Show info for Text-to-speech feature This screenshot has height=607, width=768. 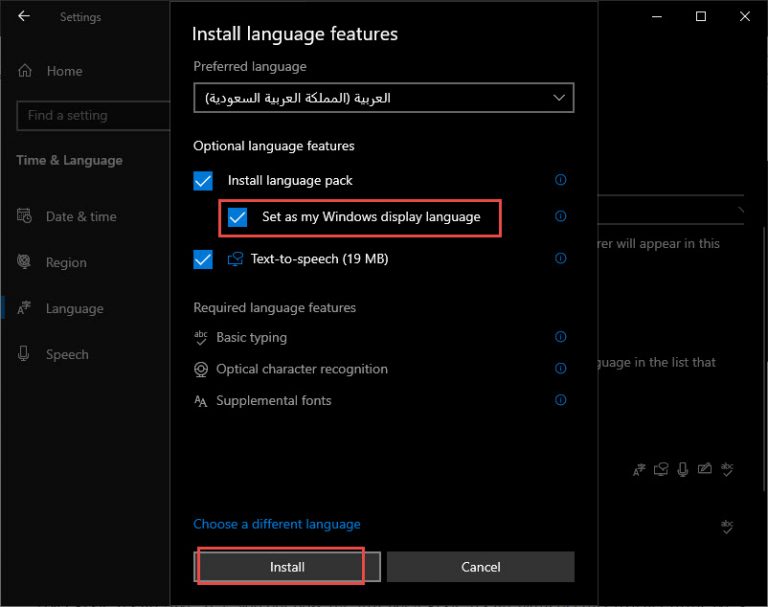(560, 258)
